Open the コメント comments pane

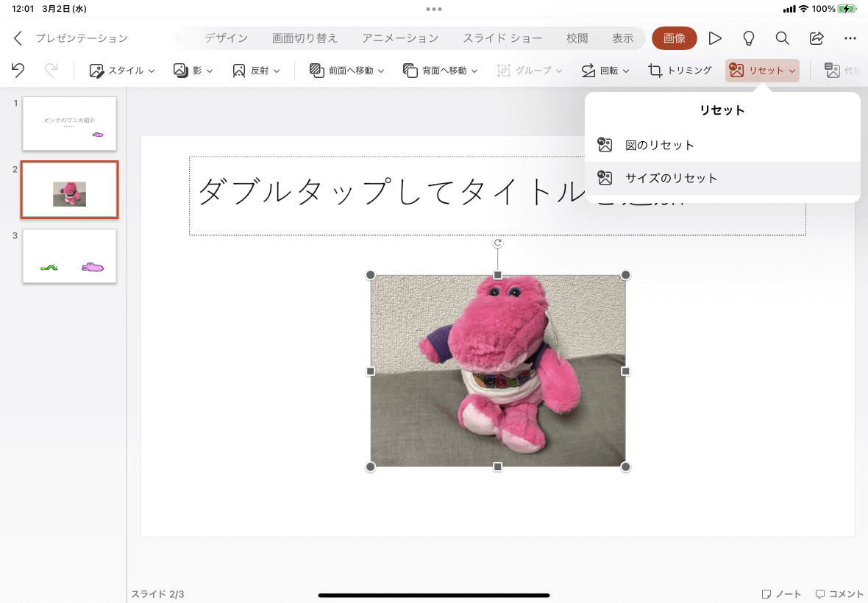[839, 594]
